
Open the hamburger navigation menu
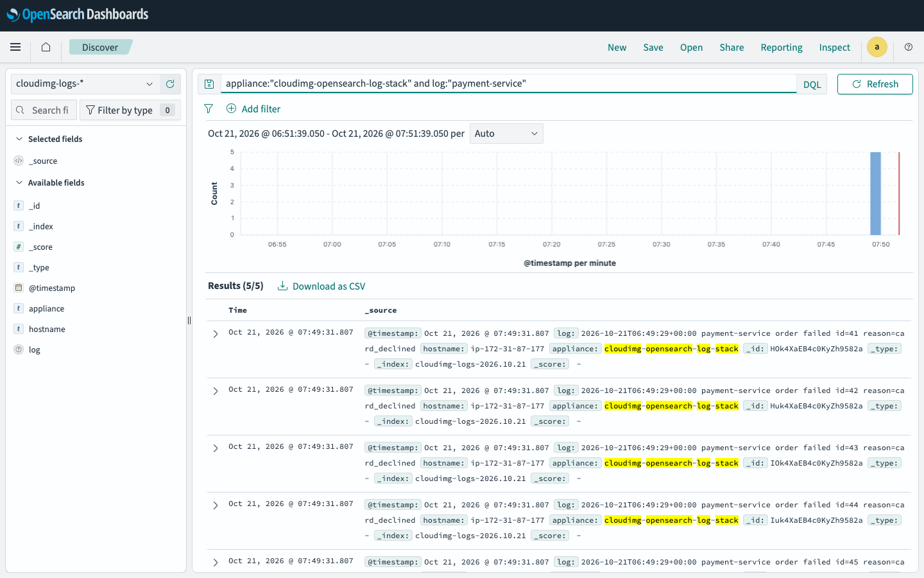tap(15, 47)
